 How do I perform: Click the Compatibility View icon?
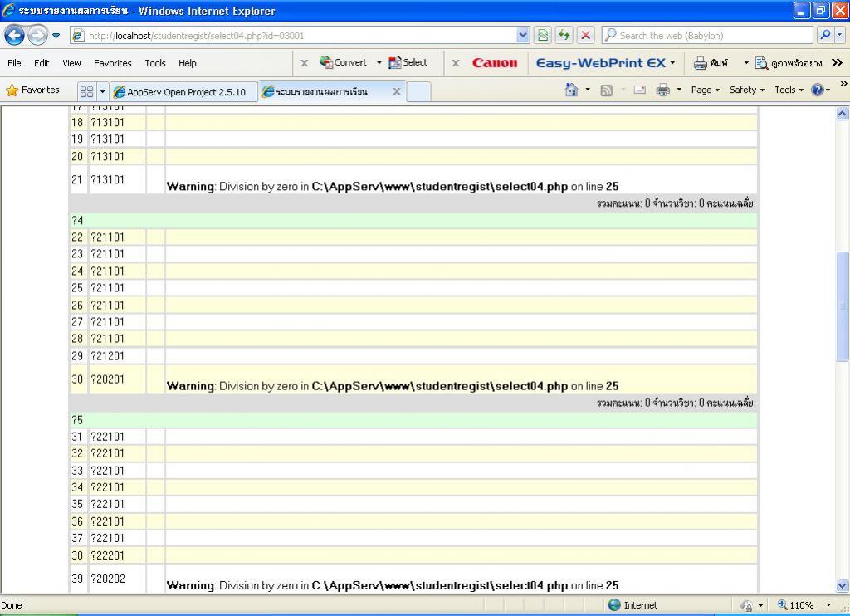tap(543, 35)
